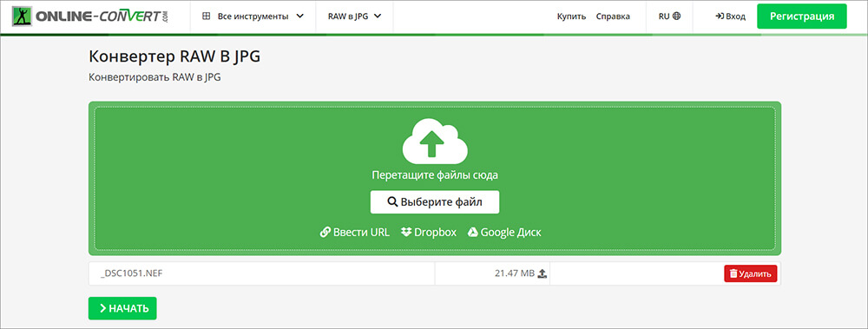Click the upload icon next to 21.47 MB
Screen dimensions: 868x329
542,273
